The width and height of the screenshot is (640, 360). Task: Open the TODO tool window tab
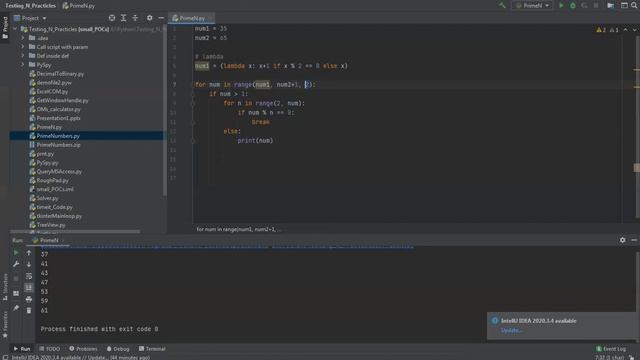[50, 349]
